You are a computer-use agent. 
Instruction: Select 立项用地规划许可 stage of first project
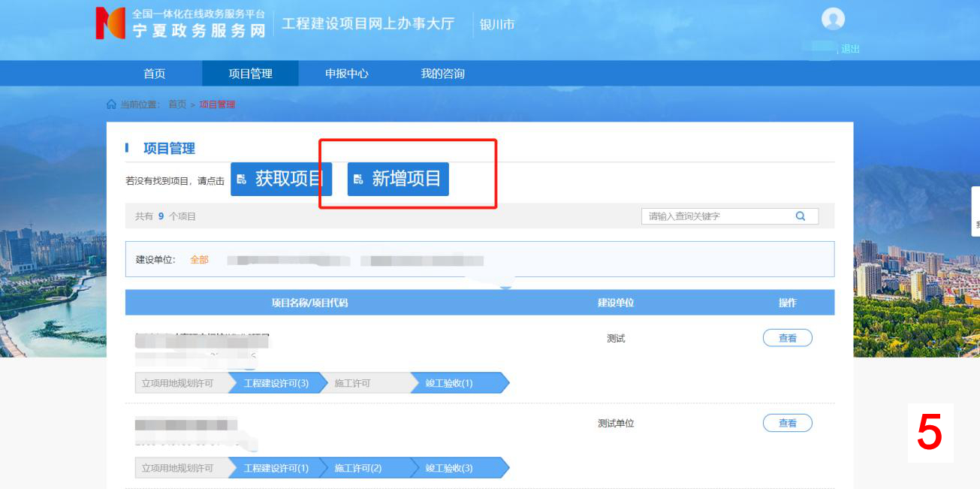[x=178, y=383]
